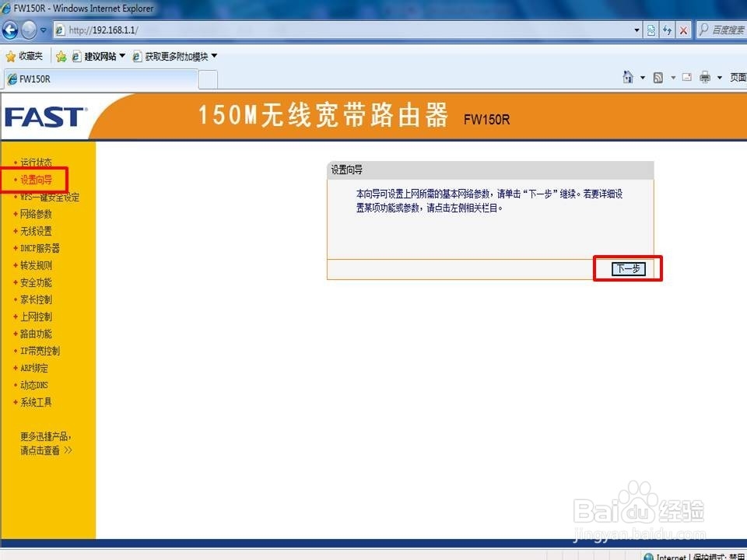Click add to favorites bar star icon
Image resolution: width=747 pixels, height=560 pixels.
click(61, 57)
